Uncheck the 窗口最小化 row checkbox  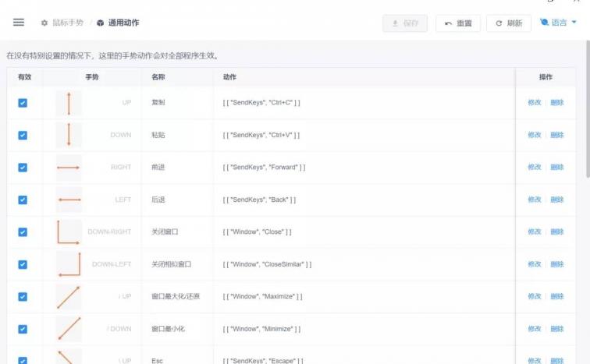pyautogui.click(x=23, y=329)
